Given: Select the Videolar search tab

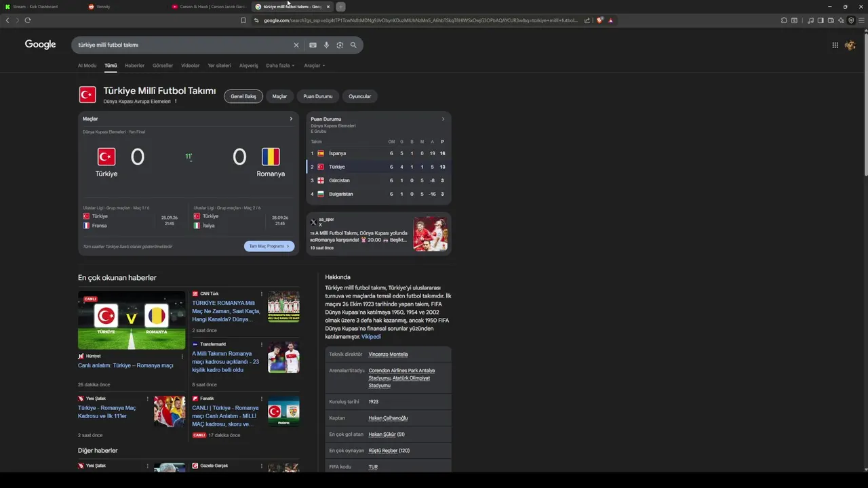Looking at the screenshot, I should pos(190,66).
